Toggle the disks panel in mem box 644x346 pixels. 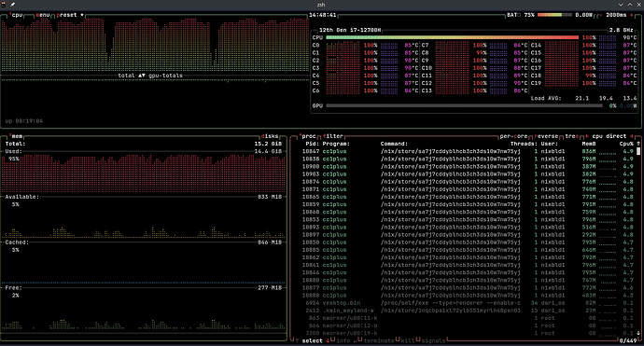coord(270,136)
